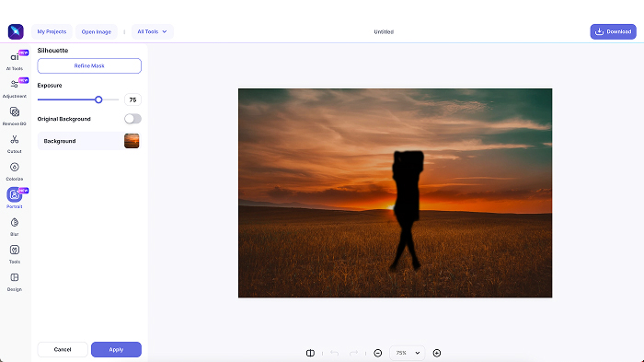644x362 pixels.
Task: Open the Blur tool
Action: click(x=15, y=226)
